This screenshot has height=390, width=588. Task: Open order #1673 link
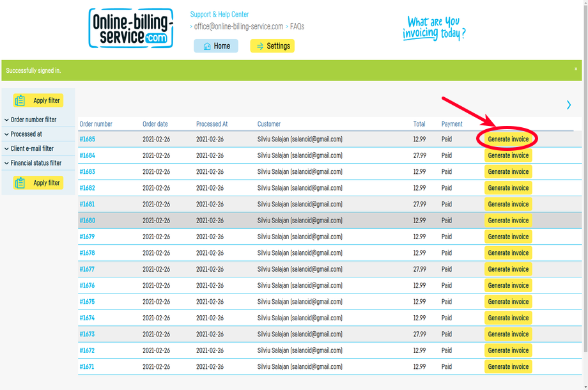pyautogui.click(x=87, y=334)
